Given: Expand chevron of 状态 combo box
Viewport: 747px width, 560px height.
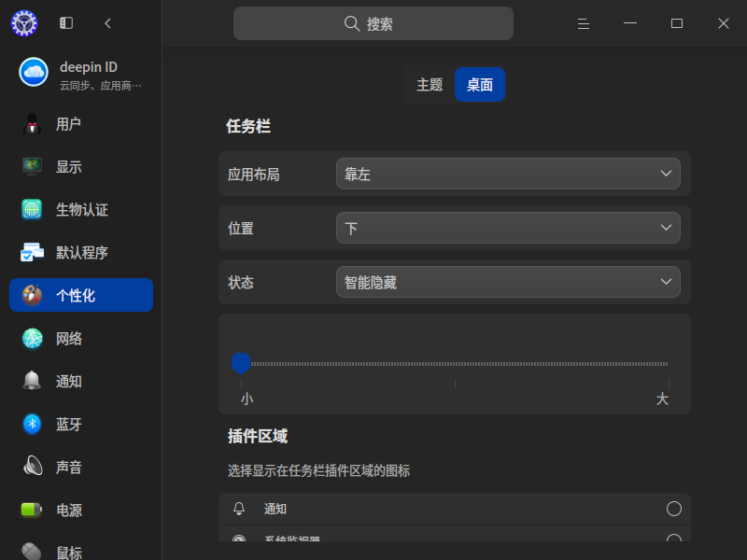Looking at the screenshot, I should (x=666, y=282).
